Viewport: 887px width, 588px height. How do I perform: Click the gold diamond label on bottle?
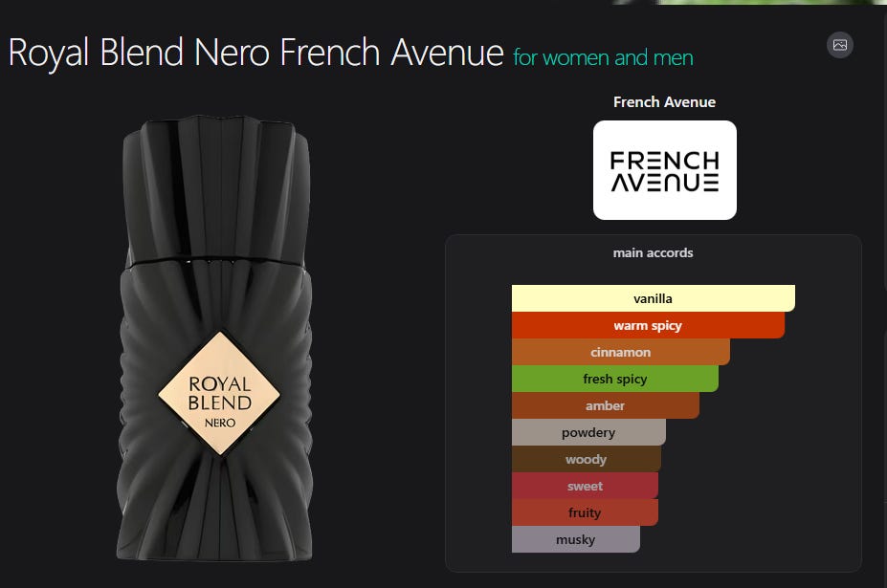[219, 394]
